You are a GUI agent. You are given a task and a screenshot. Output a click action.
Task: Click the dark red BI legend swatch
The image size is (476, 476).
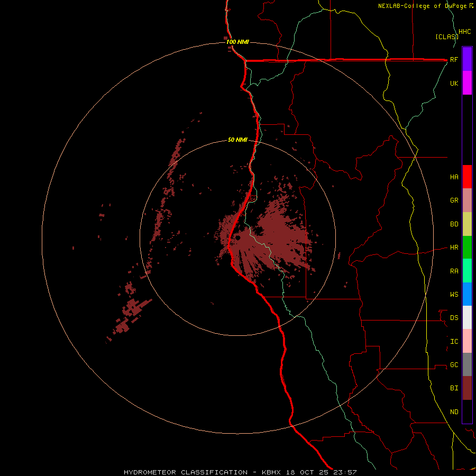(x=467, y=388)
